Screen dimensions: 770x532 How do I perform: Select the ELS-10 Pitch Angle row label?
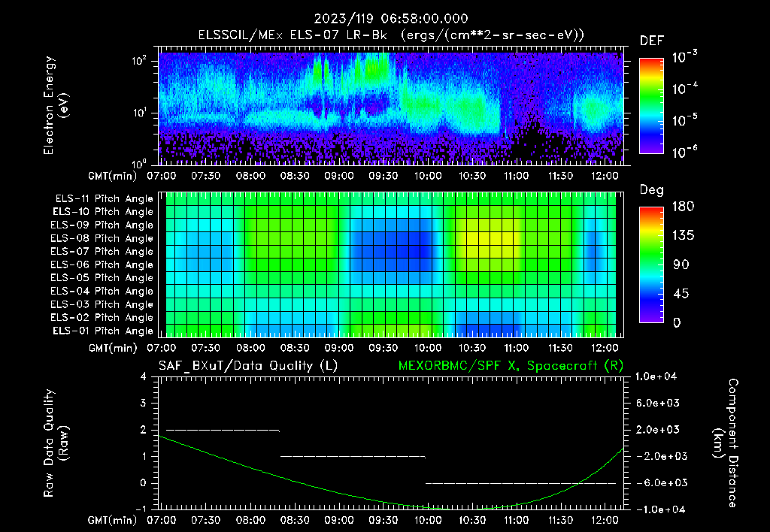(103, 212)
